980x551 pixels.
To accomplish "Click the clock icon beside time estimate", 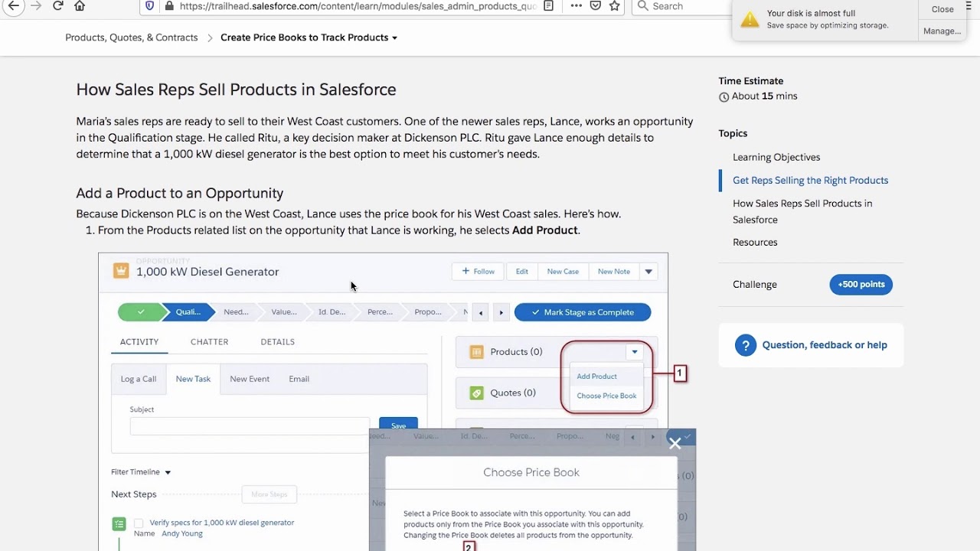I will pos(724,97).
